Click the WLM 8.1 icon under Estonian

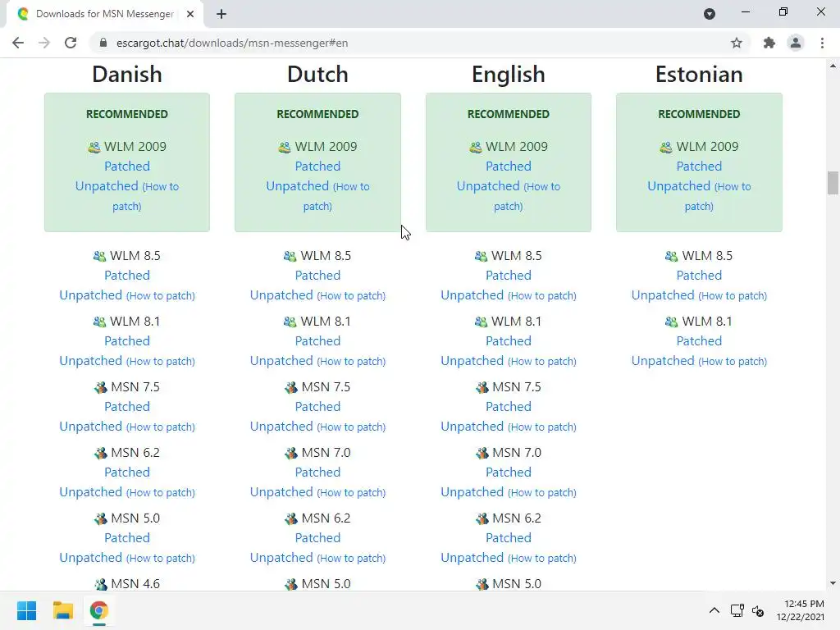coord(671,322)
